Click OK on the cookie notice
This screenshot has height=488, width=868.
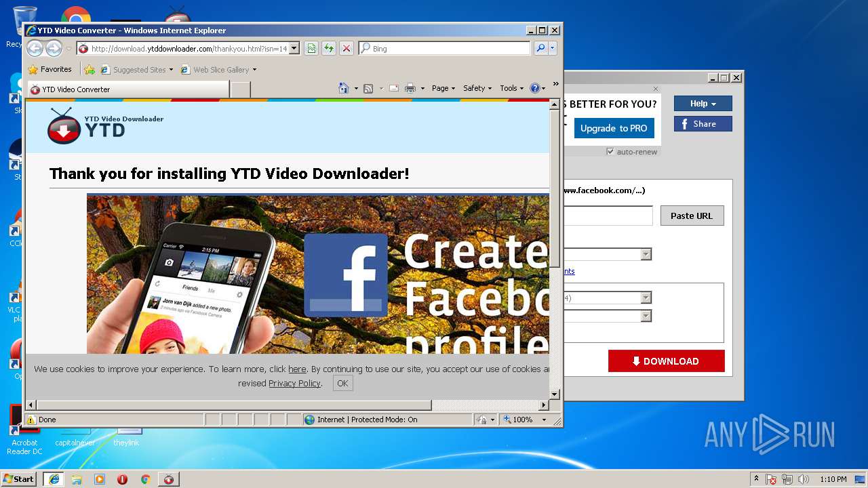[x=342, y=383]
